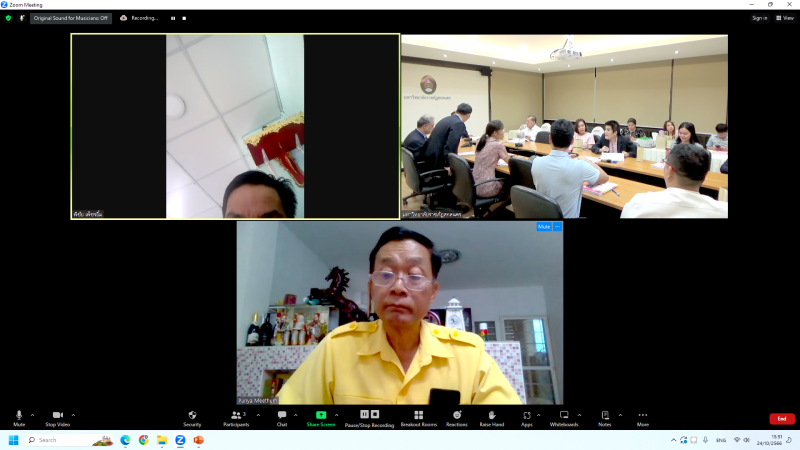Stop the recording from the top bar
Image resolution: width=800 pixels, height=450 pixels.
pos(184,18)
